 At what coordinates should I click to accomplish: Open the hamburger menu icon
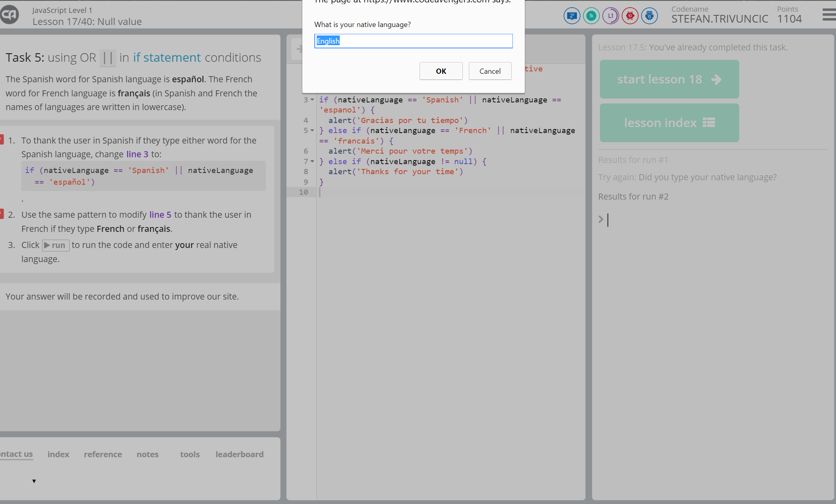pos(829,15)
